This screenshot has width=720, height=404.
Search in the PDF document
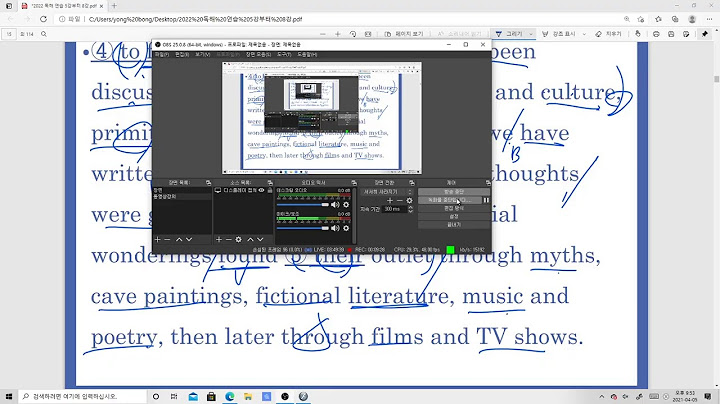pyautogui.click(x=44, y=34)
